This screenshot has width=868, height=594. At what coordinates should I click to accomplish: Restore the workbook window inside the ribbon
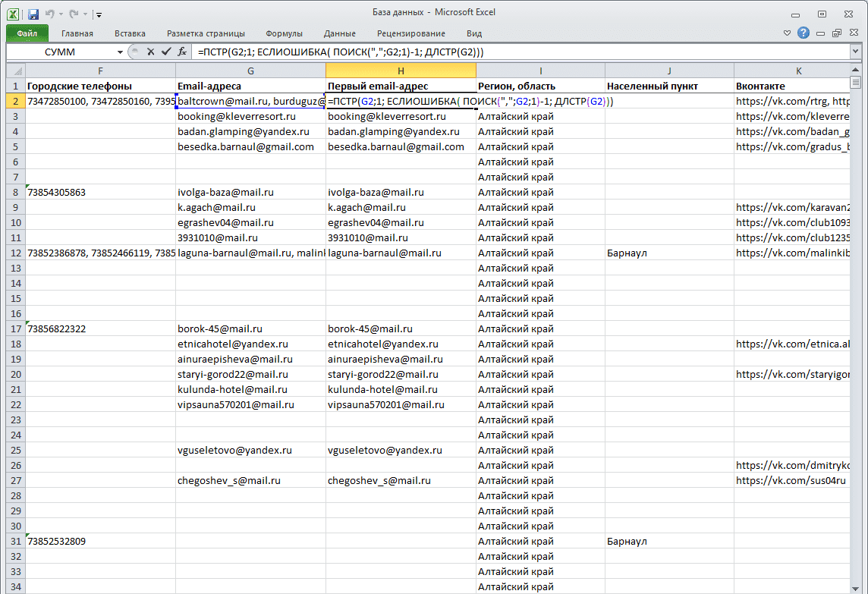click(837, 33)
